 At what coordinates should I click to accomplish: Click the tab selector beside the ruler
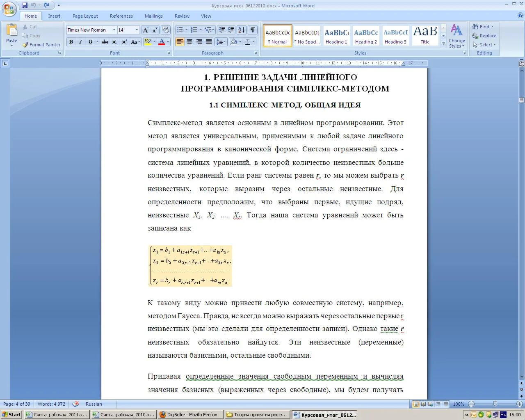point(5,63)
